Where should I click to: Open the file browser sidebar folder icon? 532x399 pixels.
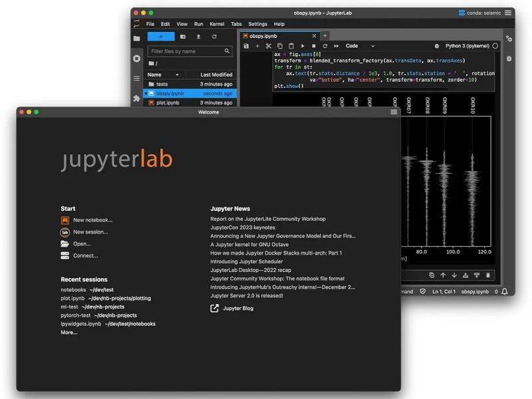point(137,39)
